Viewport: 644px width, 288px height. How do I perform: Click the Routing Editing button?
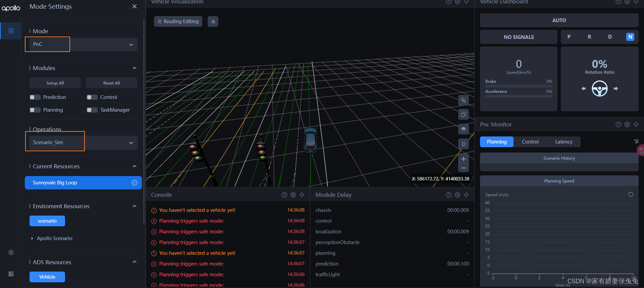click(178, 21)
